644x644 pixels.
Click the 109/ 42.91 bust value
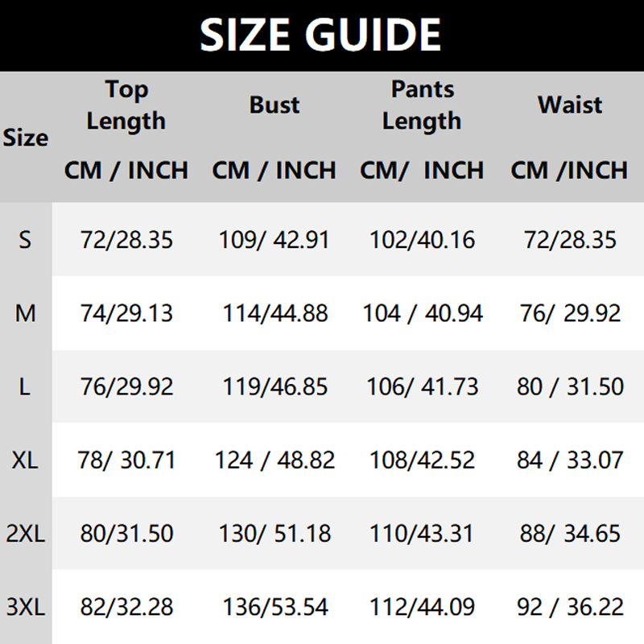(274, 240)
